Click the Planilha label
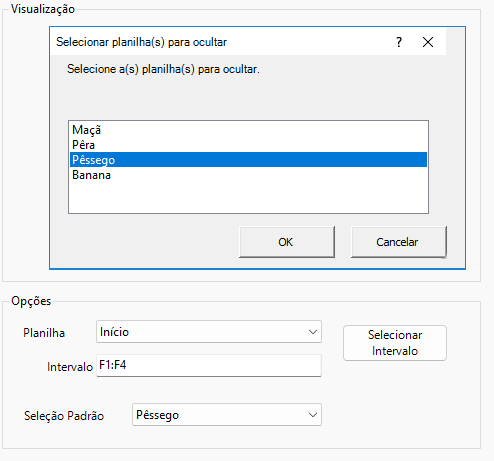Screen dimensions: 494x461 pos(44,333)
